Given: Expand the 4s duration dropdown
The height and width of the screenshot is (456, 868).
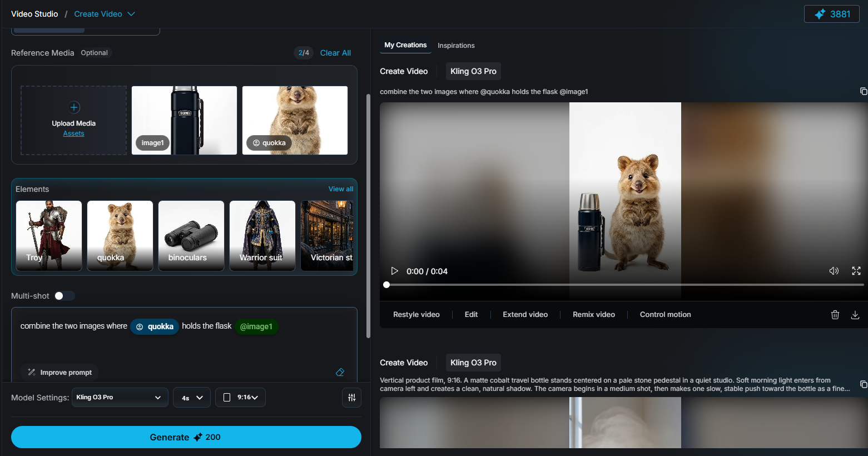Looking at the screenshot, I should (x=192, y=398).
